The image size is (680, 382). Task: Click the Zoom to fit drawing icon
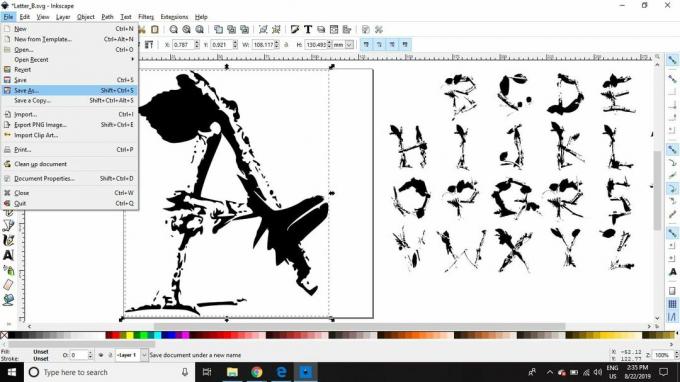click(186, 29)
